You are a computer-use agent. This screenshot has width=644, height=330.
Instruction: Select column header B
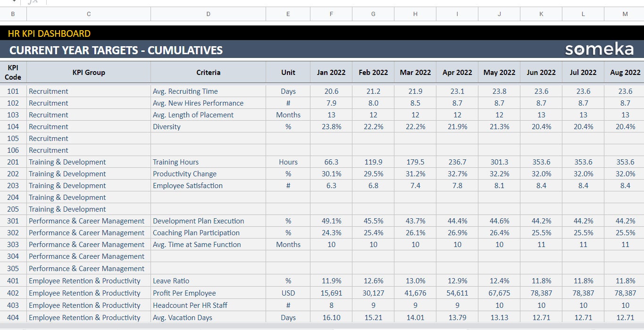click(13, 14)
